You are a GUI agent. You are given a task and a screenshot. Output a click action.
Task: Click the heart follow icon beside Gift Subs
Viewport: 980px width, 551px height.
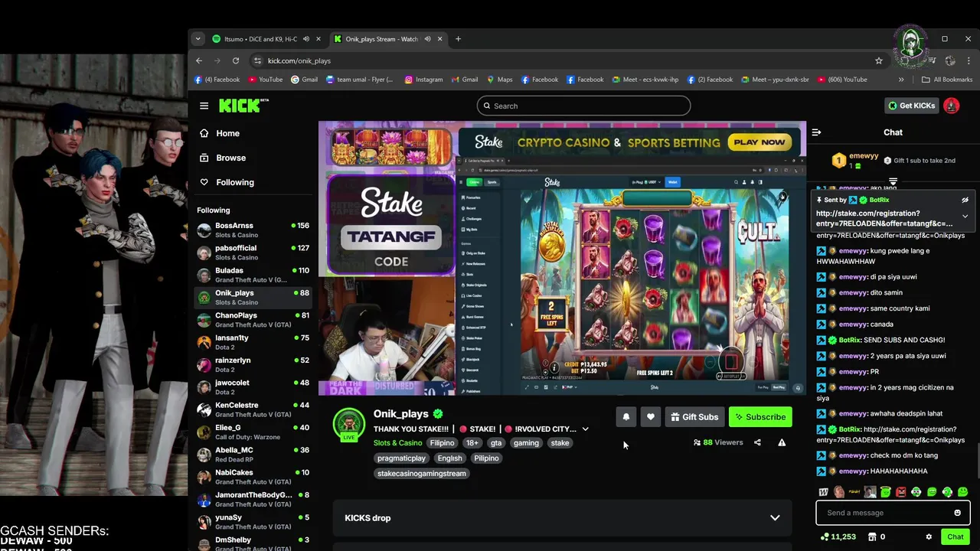click(650, 417)
